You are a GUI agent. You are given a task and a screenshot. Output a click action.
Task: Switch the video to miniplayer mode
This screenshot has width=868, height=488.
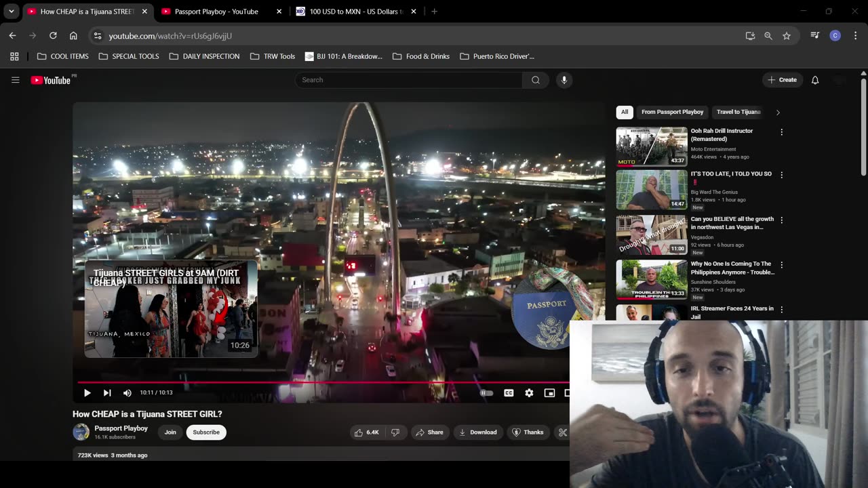coord(549,392)
